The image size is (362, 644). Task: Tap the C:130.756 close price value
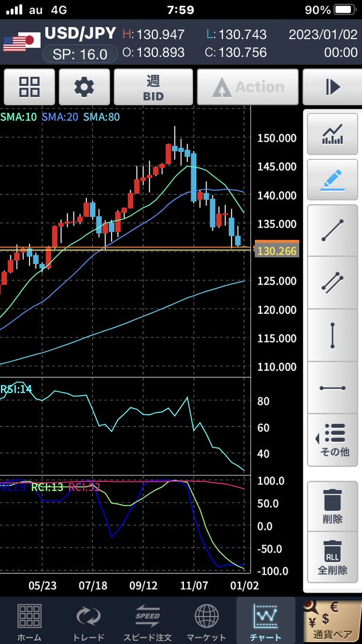(236, 53)
